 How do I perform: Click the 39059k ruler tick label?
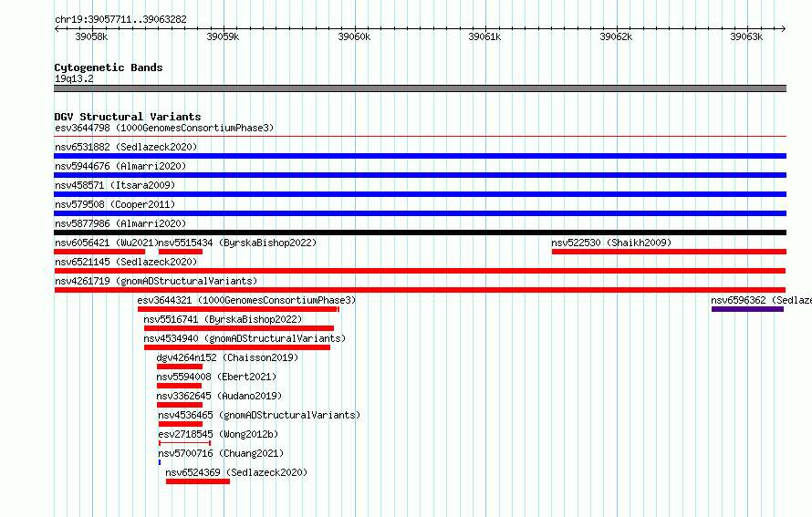click(223, 36)
